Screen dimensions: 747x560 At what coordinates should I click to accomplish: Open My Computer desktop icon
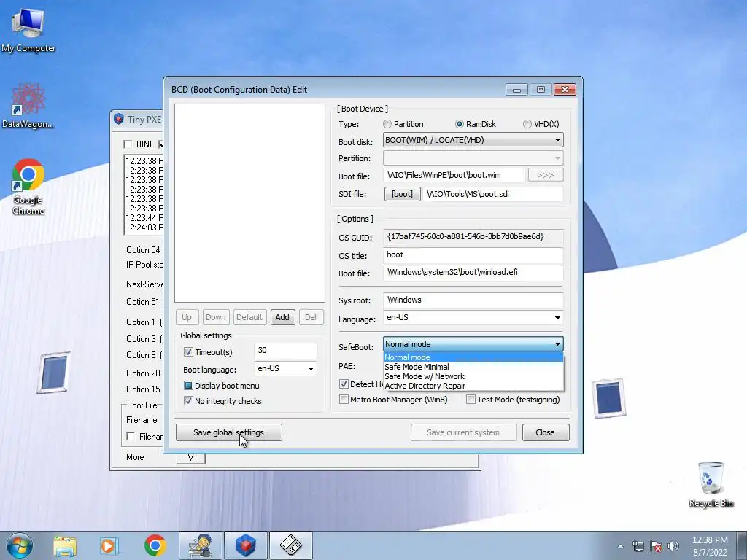point(28,31)
